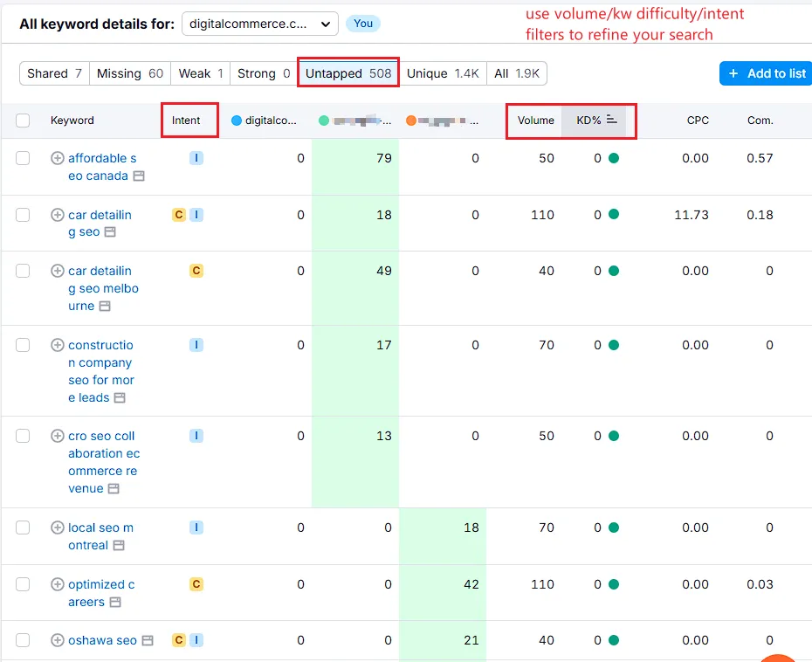Check the checkbox for the "car detailing seo" row
Screen dimensions: 812x662
pos(23,214)
